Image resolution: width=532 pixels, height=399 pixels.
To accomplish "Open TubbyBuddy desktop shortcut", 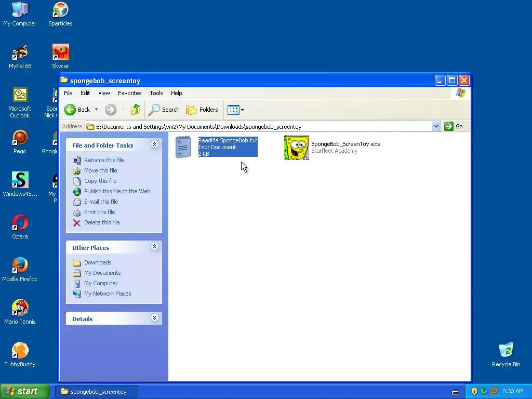I will (x=20, y=354).
